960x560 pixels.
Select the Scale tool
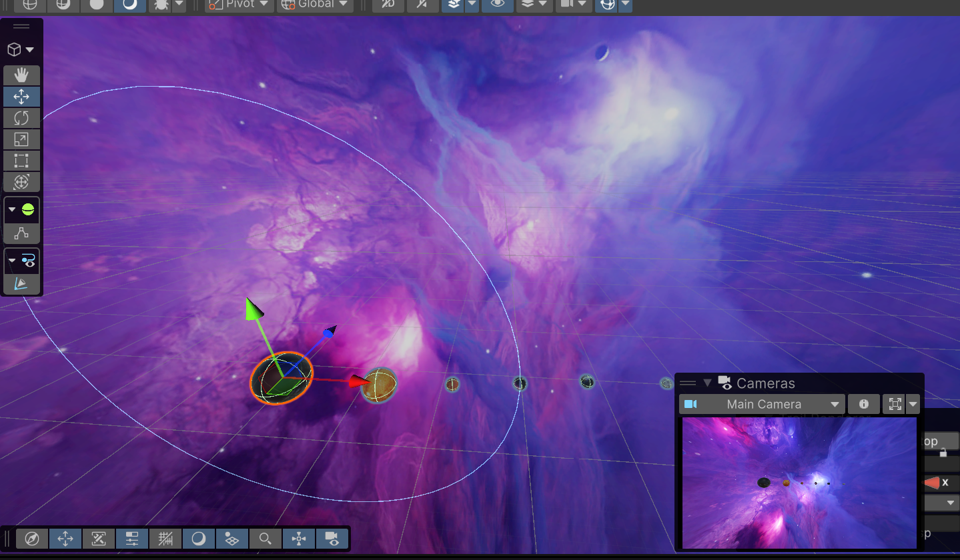tap(21, 139)
